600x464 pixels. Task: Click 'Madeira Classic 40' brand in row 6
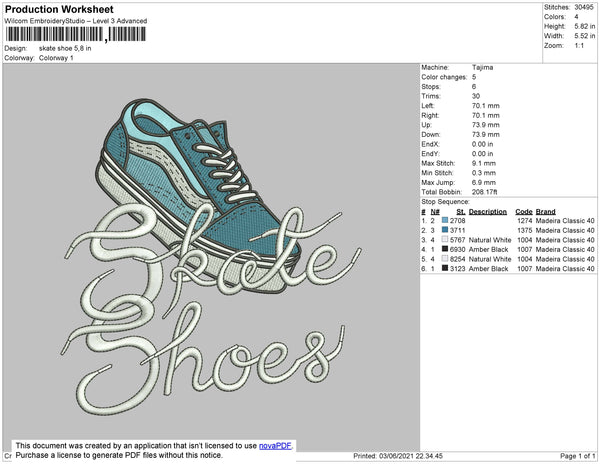tap(565, 269)
